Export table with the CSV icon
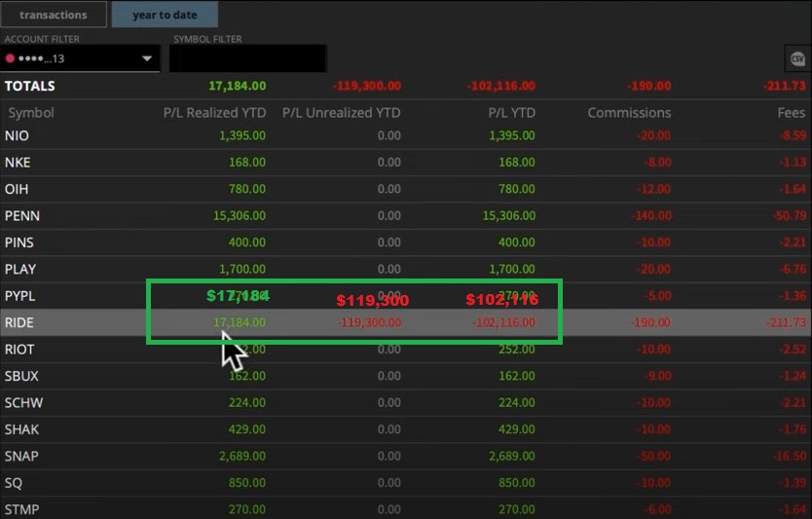 (797, 58)
